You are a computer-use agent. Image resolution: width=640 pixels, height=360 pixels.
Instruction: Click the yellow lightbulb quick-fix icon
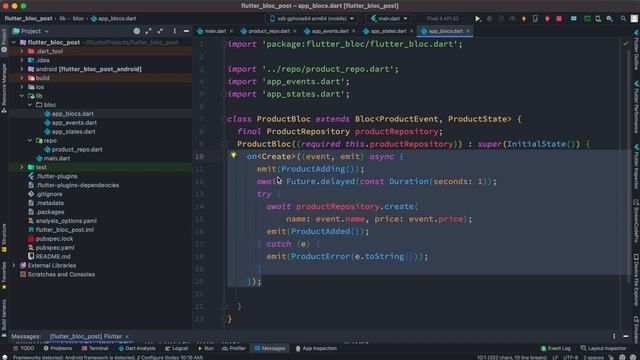[233, 155]
